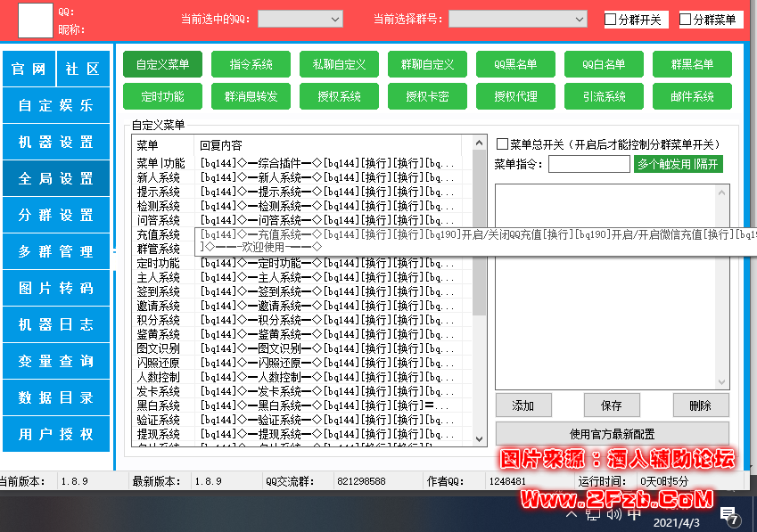Click the 添加 button
The width and height of the screenshot is (757, 532).
[523, 405]
